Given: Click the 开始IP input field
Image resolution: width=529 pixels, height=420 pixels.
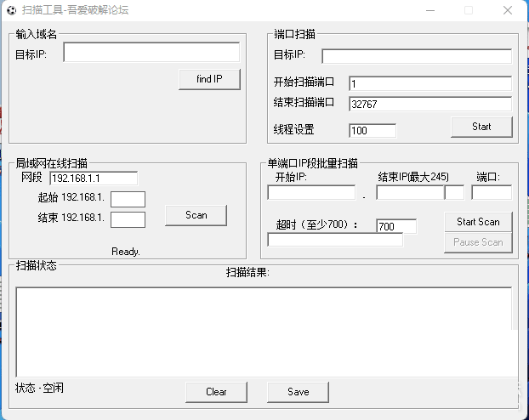Looking at the screenshot, I should [x=311, y=192].
